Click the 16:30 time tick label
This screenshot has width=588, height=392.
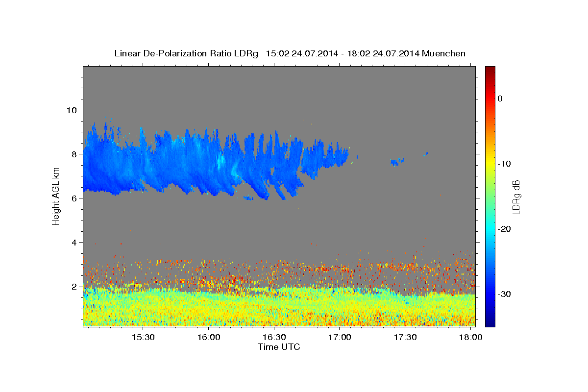[274, 338]
